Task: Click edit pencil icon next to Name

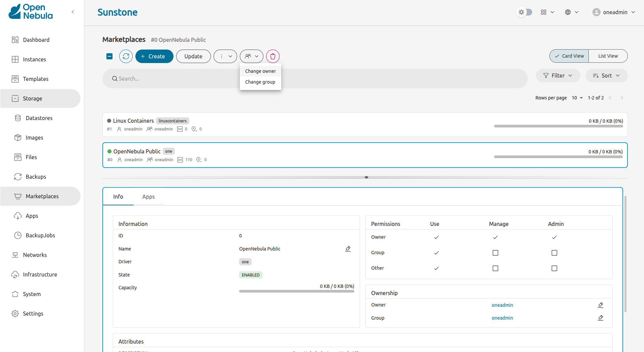Action: (348, 249)
